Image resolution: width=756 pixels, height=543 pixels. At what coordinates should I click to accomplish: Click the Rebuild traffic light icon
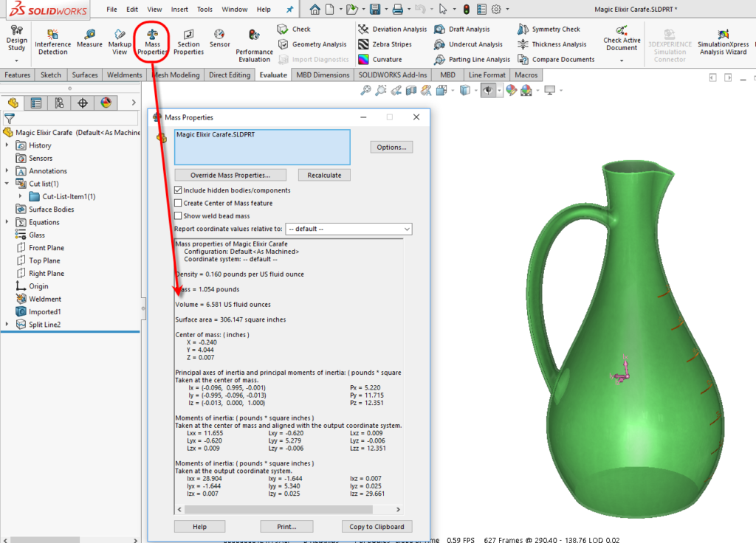click(467, 9)
